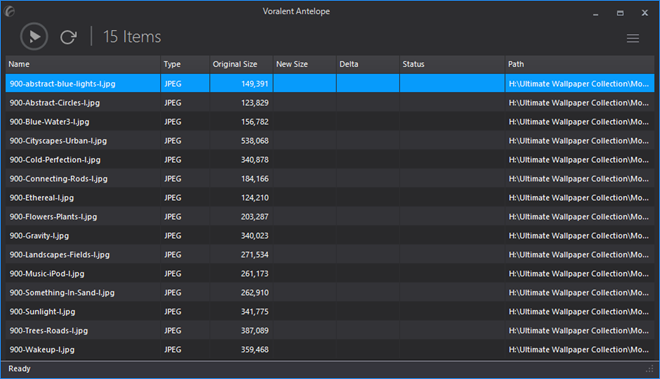
Task: Select 900-Cityscapes-Urban-l.jpg file
Action: (x=58, y=141)
